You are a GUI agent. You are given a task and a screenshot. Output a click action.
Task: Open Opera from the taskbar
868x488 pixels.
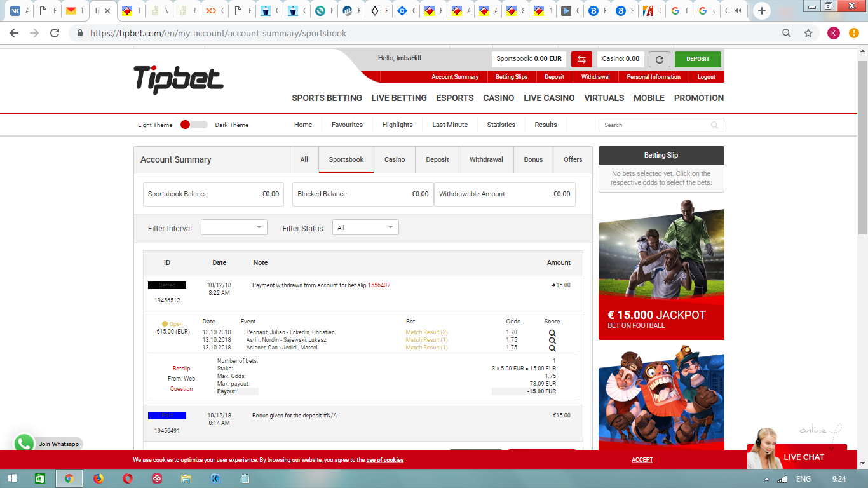coord(128,478)
